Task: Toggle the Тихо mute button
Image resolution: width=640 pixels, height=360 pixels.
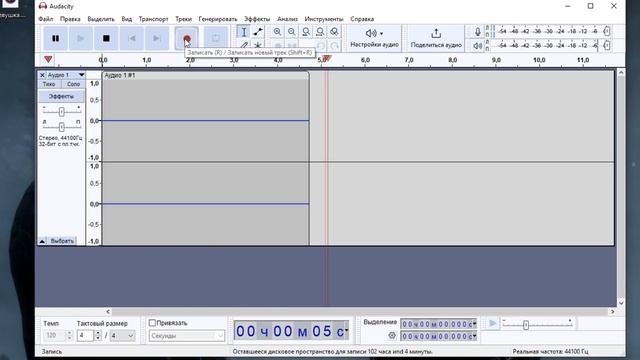Action: 49,84
